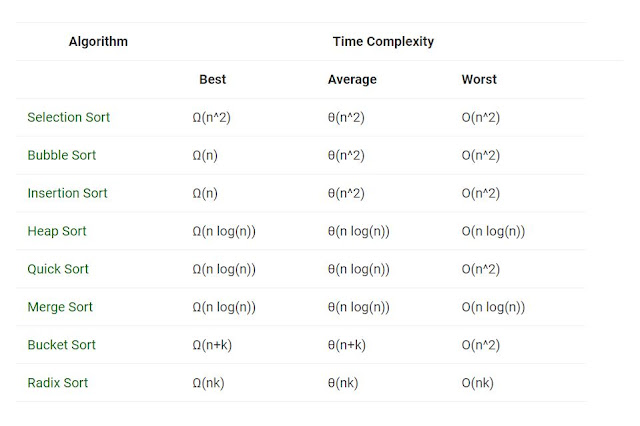Select Bucket Sort best case Ω(n+k) cell
The height and width of the screenshot is (426, 640).
(212, 345)
